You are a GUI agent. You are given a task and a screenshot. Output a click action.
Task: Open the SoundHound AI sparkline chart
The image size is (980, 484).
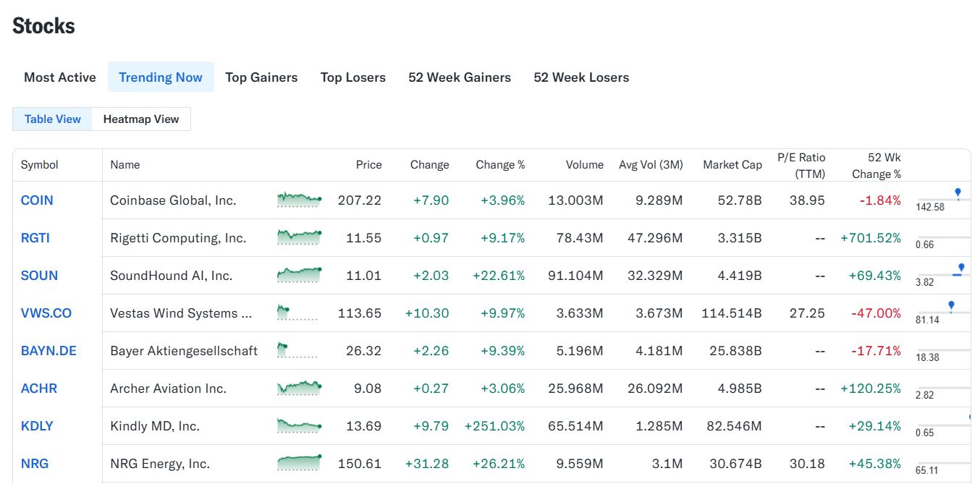click(x=299, y=275)
